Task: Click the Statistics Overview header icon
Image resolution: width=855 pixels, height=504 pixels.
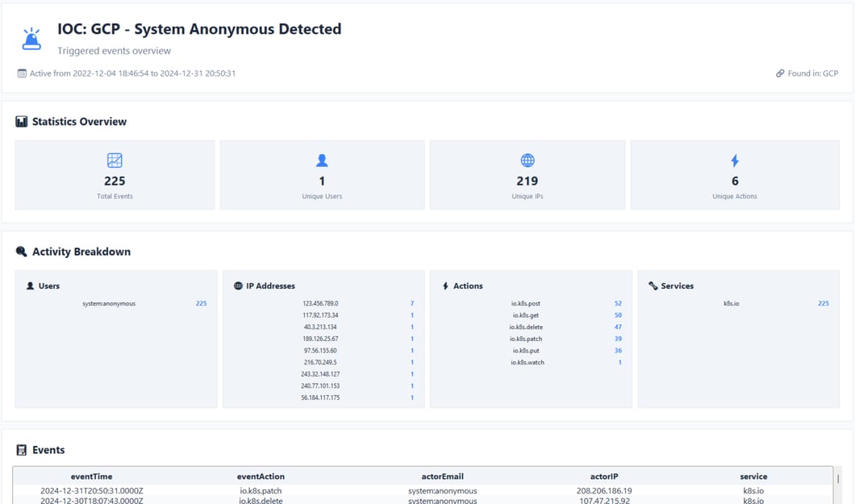Action: coord(22,122)
